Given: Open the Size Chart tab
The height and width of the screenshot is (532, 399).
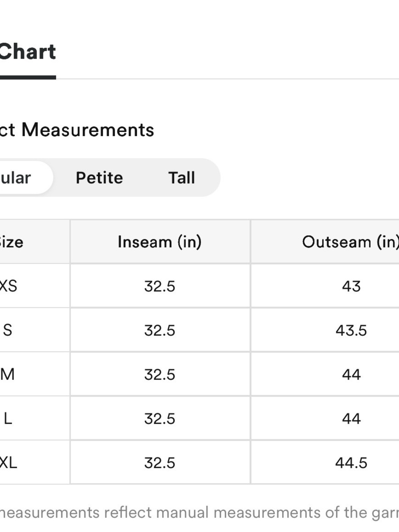Looking at the screenshot, I should click(x=28, y=52).
